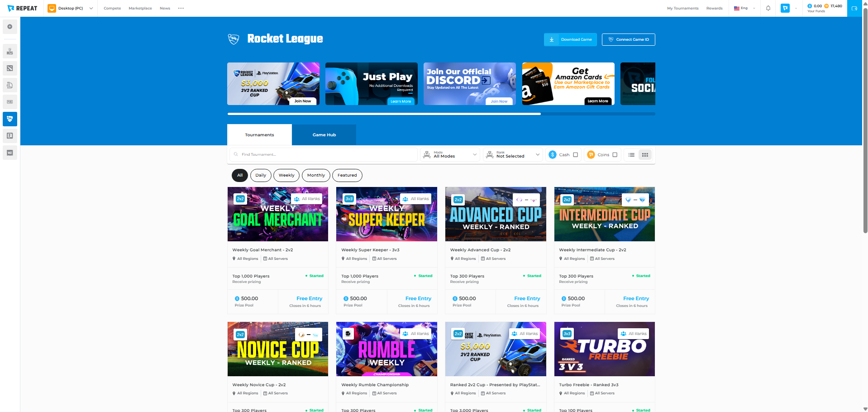The width and height of the screenshot is (868, 412).
Task: Click Join Now on Discord banner
Action: [499, 101]
